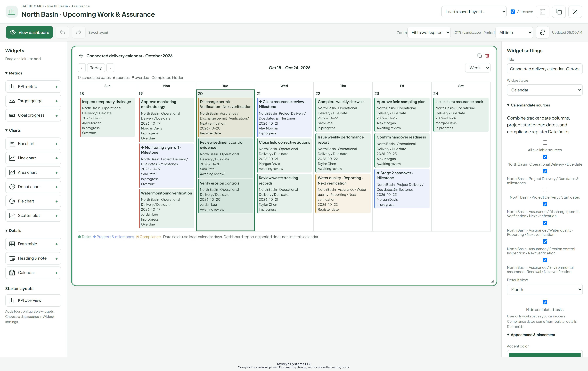Click the refresh data icon
The image size is (588, 371).
[542, 32]
